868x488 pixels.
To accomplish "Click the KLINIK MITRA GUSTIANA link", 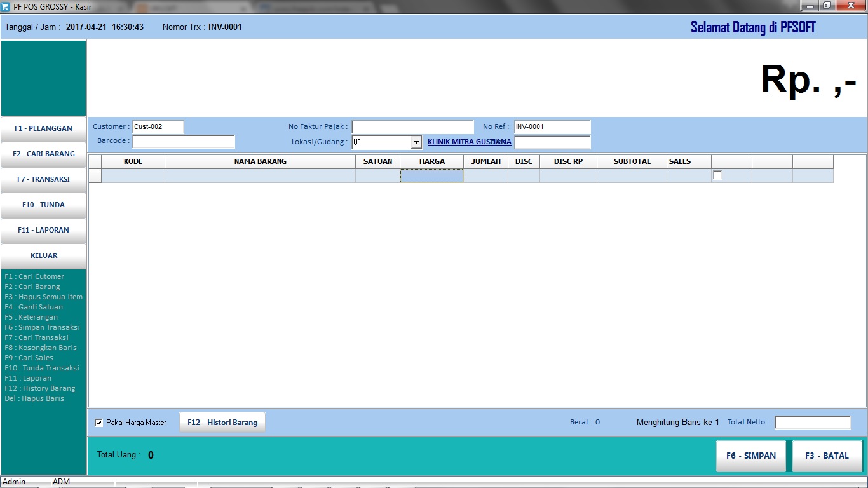I will pyautogui.click(x=469, y=142).
